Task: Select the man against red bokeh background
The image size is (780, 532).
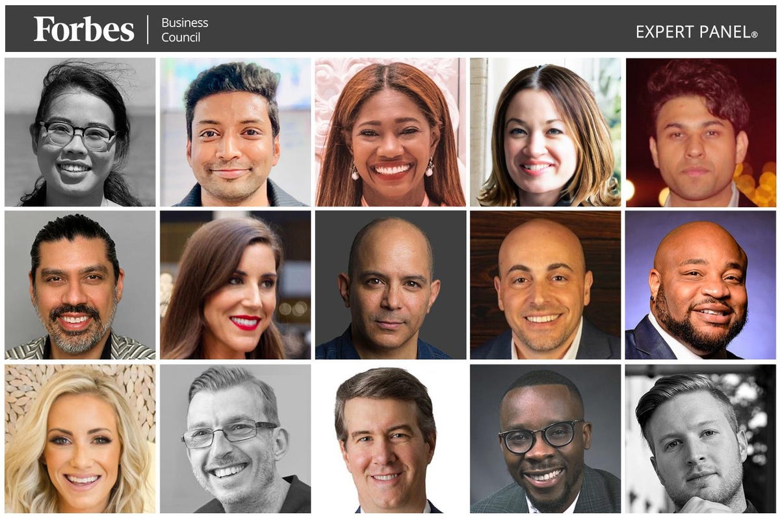Action: 701,133
